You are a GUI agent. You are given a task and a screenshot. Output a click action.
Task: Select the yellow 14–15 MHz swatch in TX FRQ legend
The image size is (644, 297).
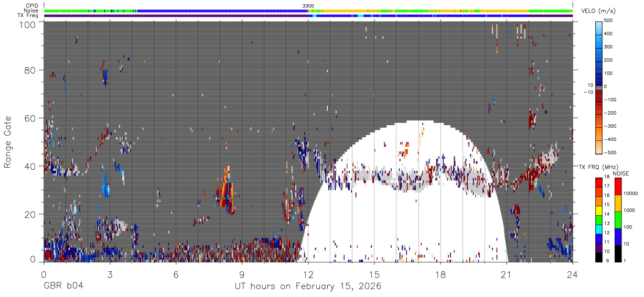click(x=599, y=210)
